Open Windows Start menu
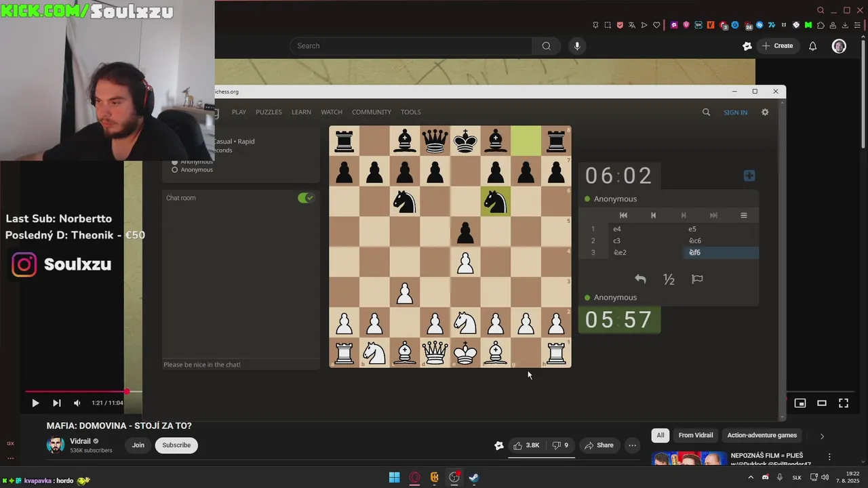Screen dimensions: 868x488 coord(394,478)
